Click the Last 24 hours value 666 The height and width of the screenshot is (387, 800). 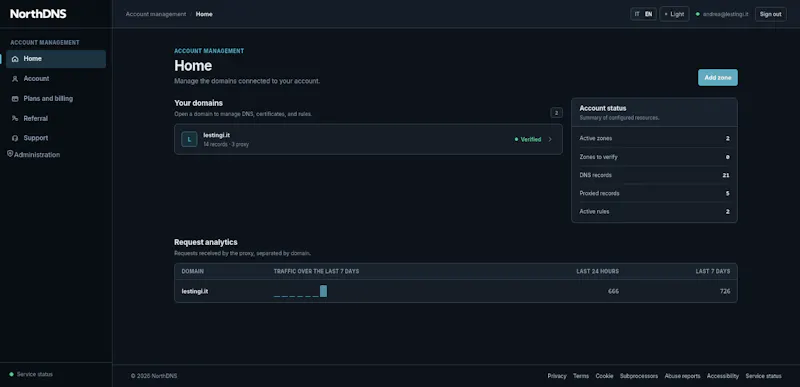[613, 291]
